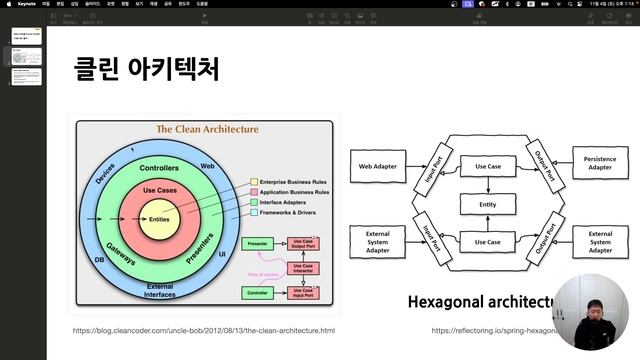The image size is (640, 360).
Task: Open the 윈도우 (Window) menu
Action: [x=184, y=4]
